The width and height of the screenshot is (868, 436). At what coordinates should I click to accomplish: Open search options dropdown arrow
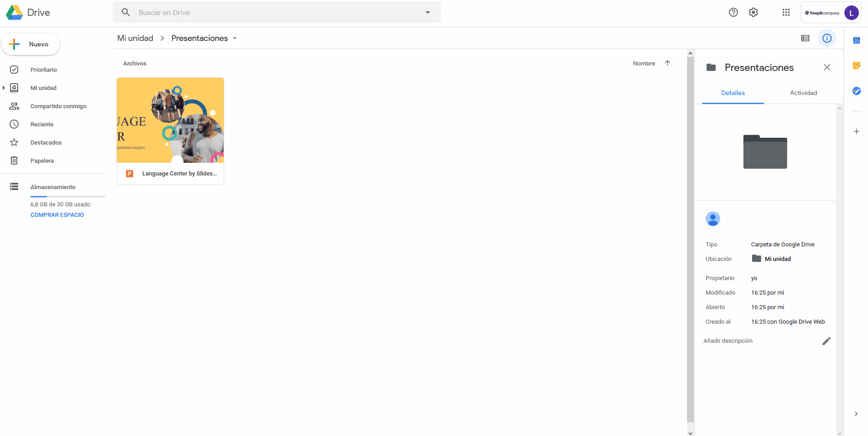(x=428, y=12)
